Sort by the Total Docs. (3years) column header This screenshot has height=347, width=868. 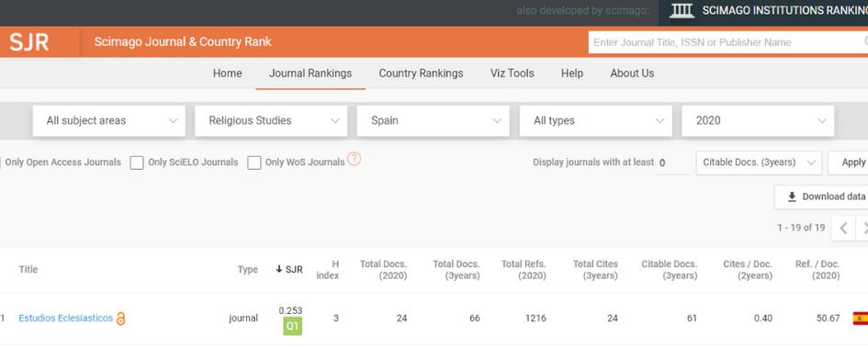[x=457, y=270]
